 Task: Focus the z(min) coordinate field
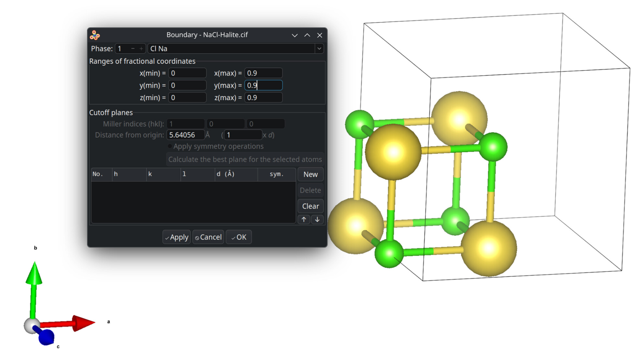point(187,98)
